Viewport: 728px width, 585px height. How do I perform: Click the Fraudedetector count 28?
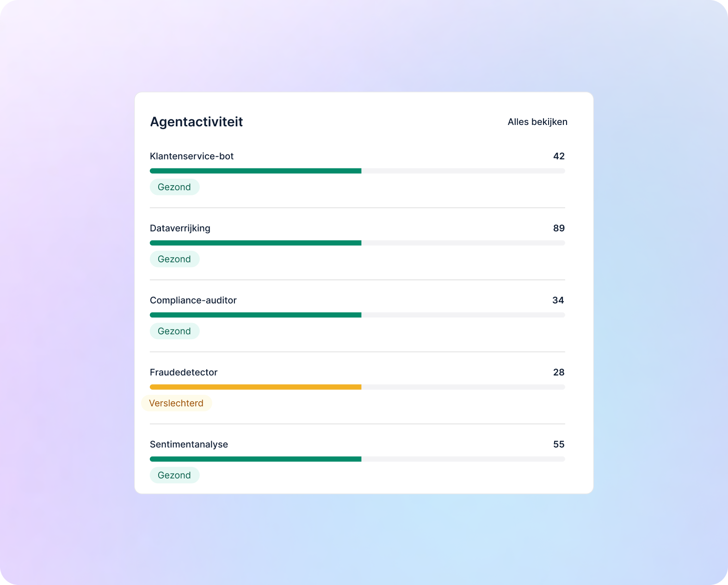(559, 373)
